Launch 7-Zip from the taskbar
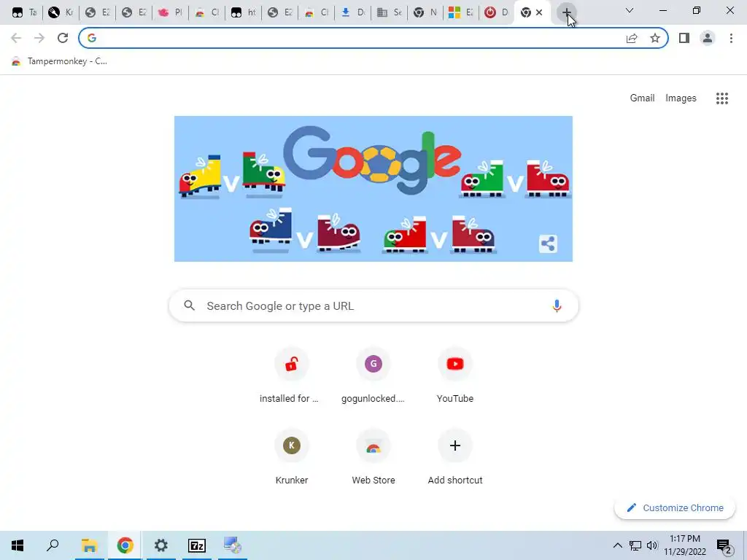The width and height of the screenshot is (747, 560). click(197, 545)
